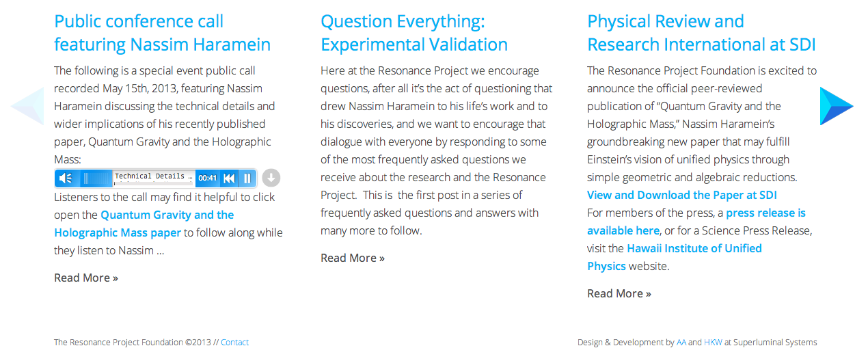Image resolution: width=868 pixels, height=361 pixels.
Task: Rewind audio to the beginning
Action: coord(229,178)
